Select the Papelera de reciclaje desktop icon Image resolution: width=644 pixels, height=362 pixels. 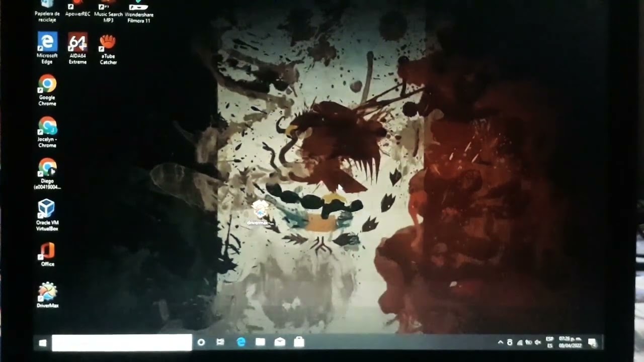pos(47,10)
